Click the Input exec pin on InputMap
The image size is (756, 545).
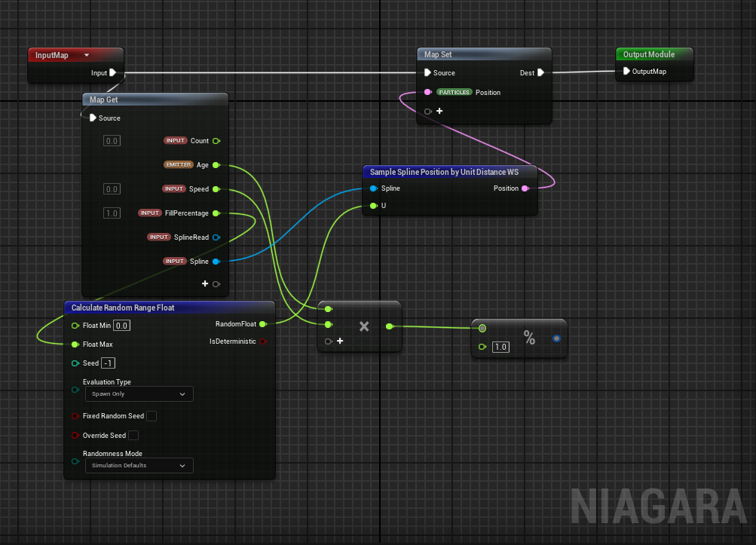[x=112, y=73]
